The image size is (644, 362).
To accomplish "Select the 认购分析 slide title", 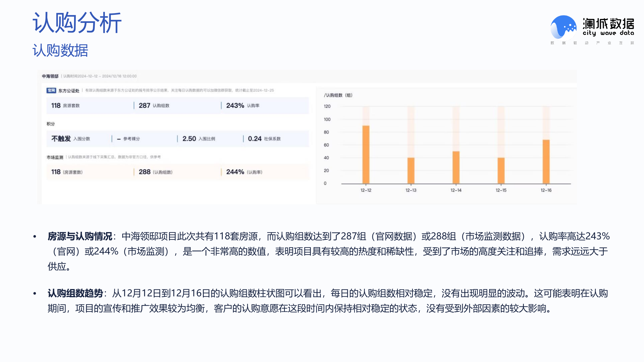I will (77, 23).
